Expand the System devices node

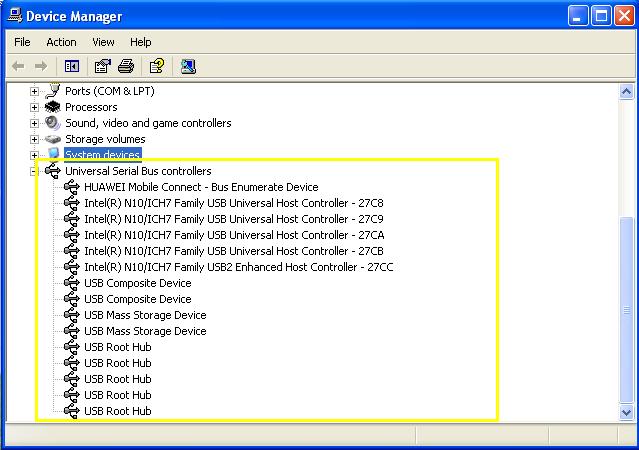click(x=34, y=155)
